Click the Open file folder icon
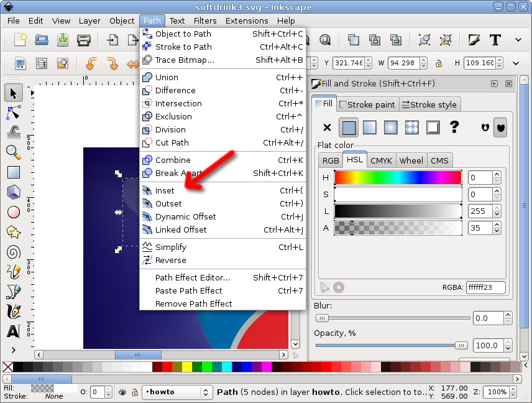The image size is (532, 403). [42, 40]
